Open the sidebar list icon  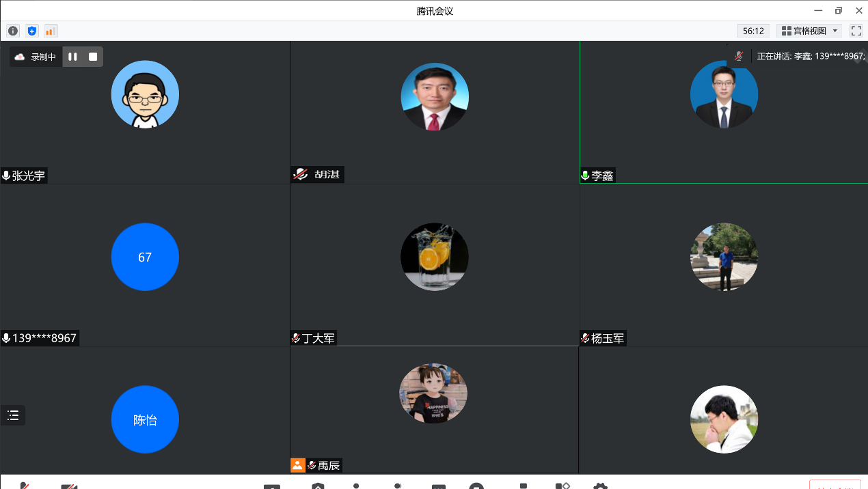(x=13, y=415)
